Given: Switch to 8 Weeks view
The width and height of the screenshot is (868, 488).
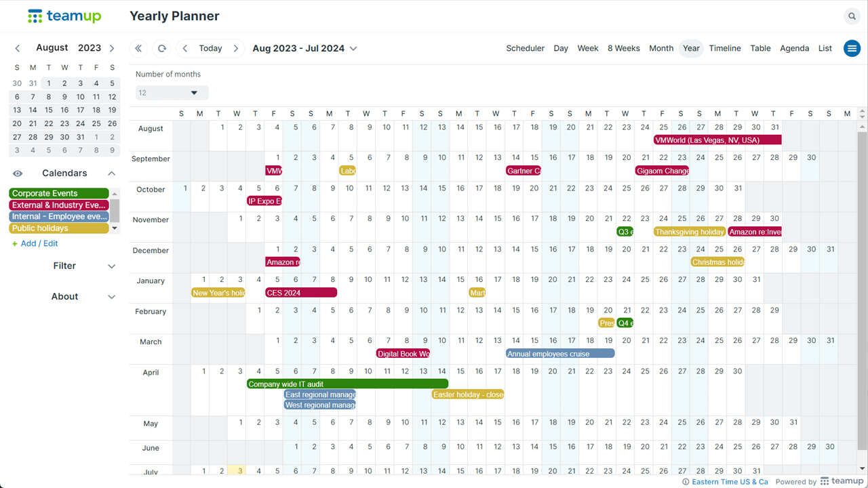Looking at the screenshot, I should pos(623,48).
